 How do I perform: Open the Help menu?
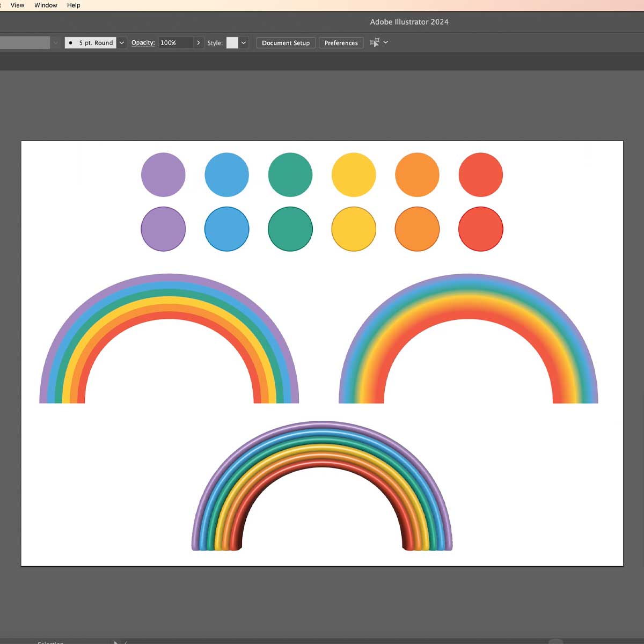[x=74, y=5]
